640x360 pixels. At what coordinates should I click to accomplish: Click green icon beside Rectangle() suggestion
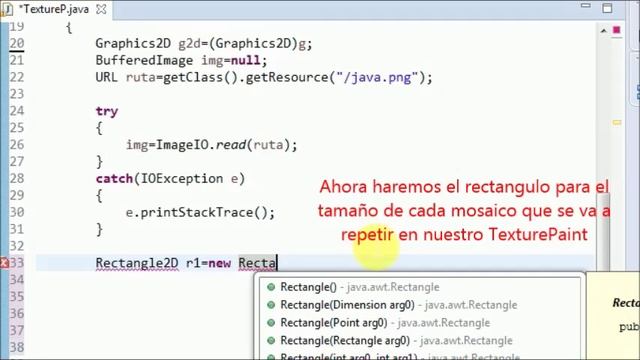[x=271, y=287]
